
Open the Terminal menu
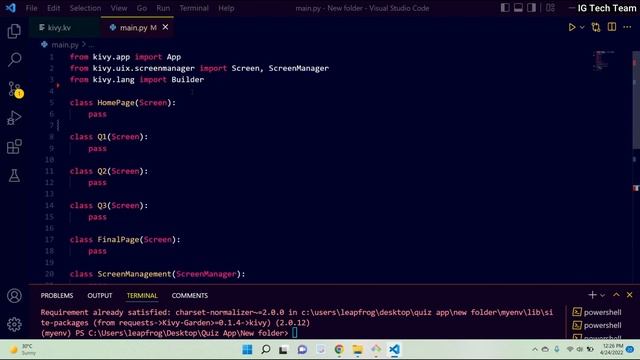point(194,8)
